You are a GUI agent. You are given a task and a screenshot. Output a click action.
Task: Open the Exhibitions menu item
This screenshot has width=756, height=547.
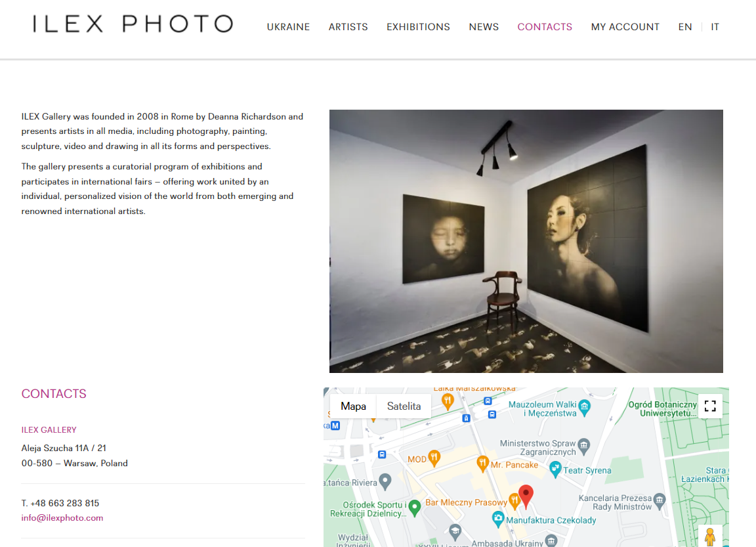tap(418, 27)
